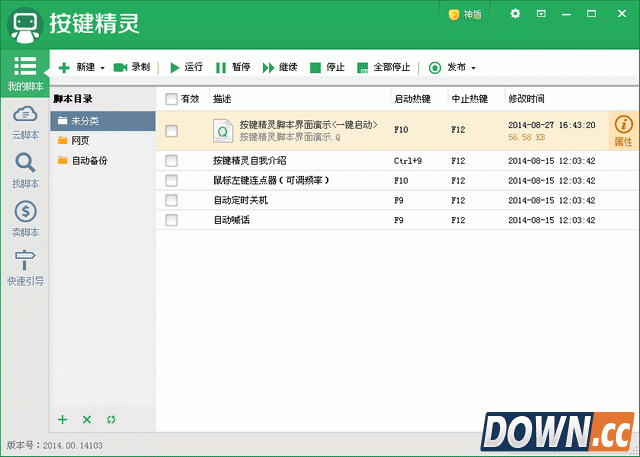Click the Q script file icon
This screenshot has width=640, height=457.
[x=223, y=131]
